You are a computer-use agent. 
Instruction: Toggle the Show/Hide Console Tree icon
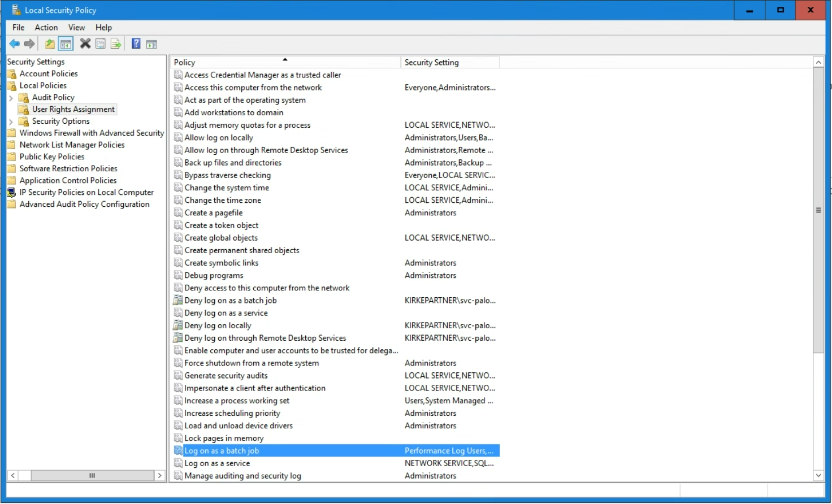point(66,44)
